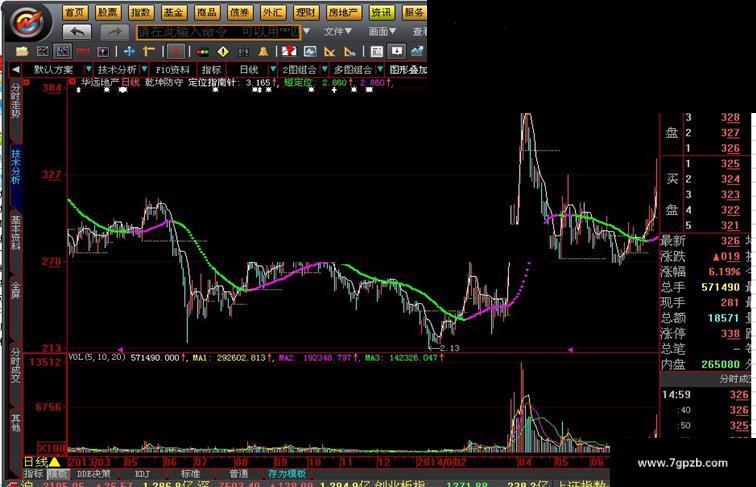Click the X100 volume scale label

pos(52,448)
